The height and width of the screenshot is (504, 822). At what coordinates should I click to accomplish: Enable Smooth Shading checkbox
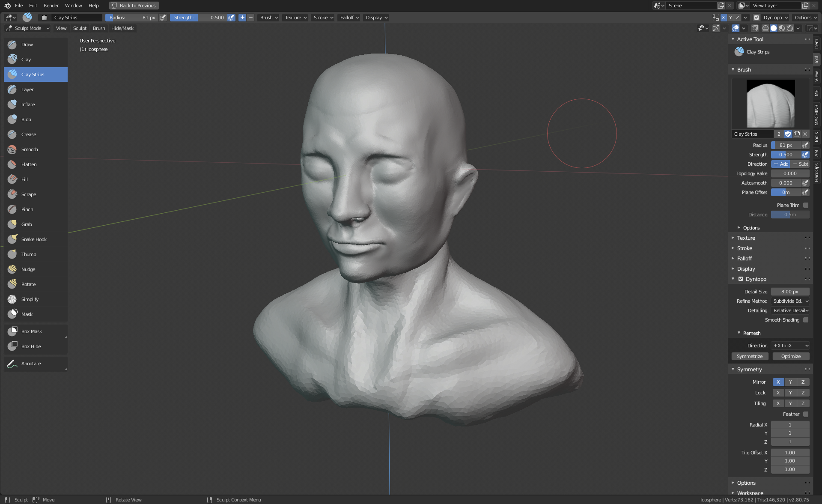click(x=806, y=320)
